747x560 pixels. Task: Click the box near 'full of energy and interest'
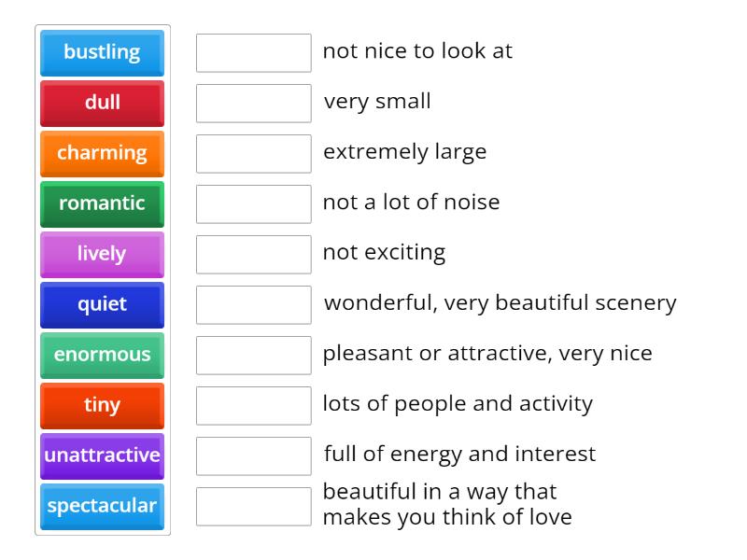(x=254, y=456)
